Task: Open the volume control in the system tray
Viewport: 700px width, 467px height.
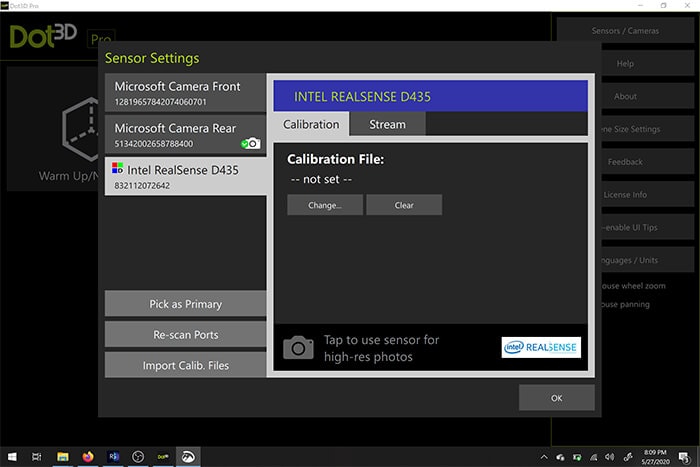Action: pos(609,457)
